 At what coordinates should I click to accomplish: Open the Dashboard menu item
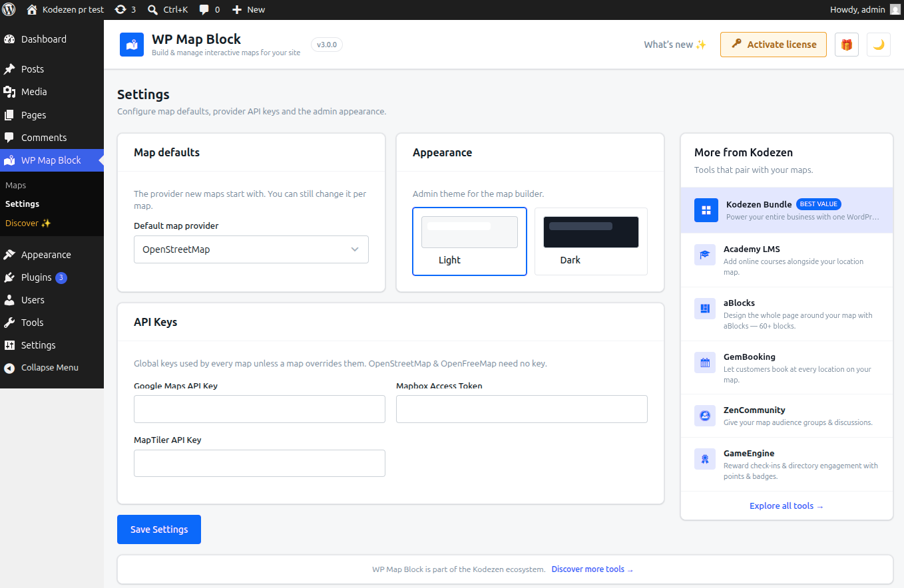52,39
